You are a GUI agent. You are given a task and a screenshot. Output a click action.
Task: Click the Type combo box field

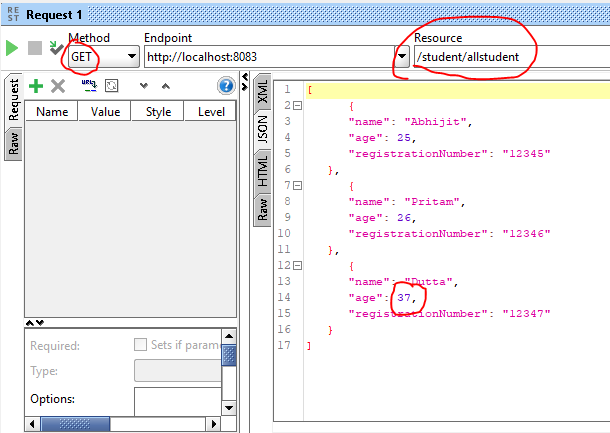coord(178,371)
